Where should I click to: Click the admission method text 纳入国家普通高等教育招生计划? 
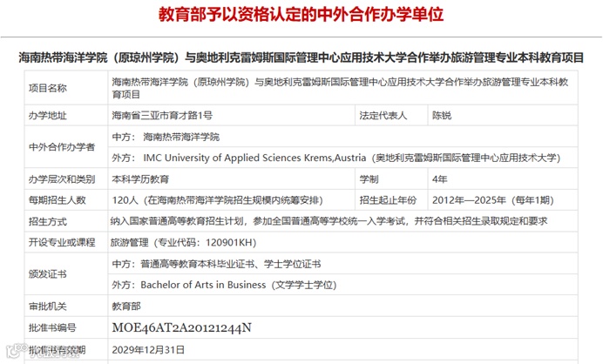click(329, 221)
